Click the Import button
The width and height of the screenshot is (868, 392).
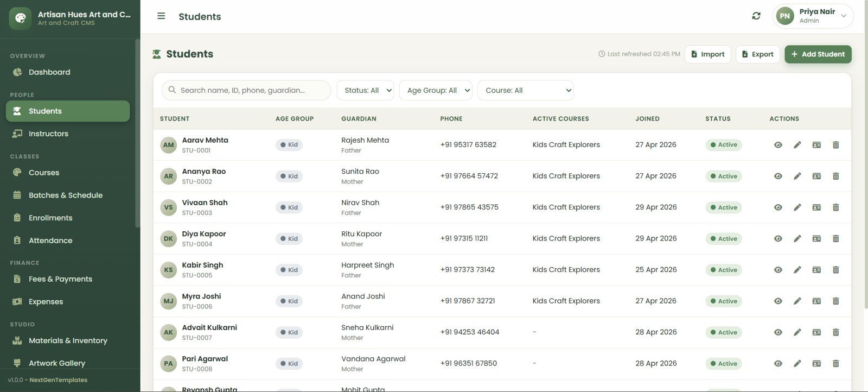(708, 54)
